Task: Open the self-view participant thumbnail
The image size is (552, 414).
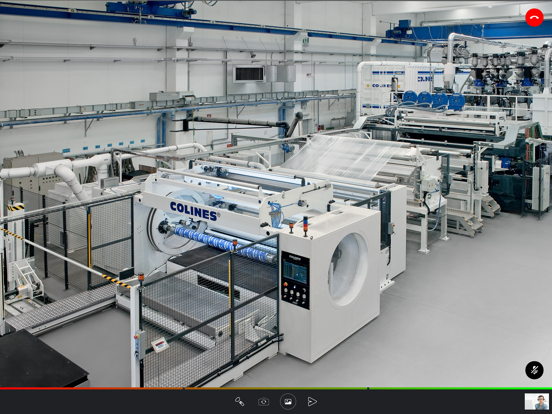Action: pyautogui.click(x=537, y=402)
